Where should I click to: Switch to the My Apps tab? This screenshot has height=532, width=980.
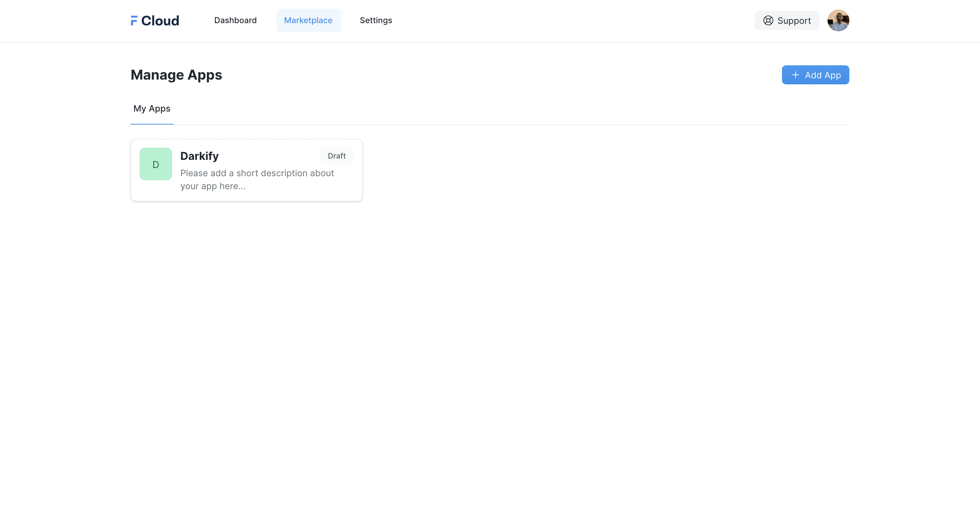coord(152,109)
